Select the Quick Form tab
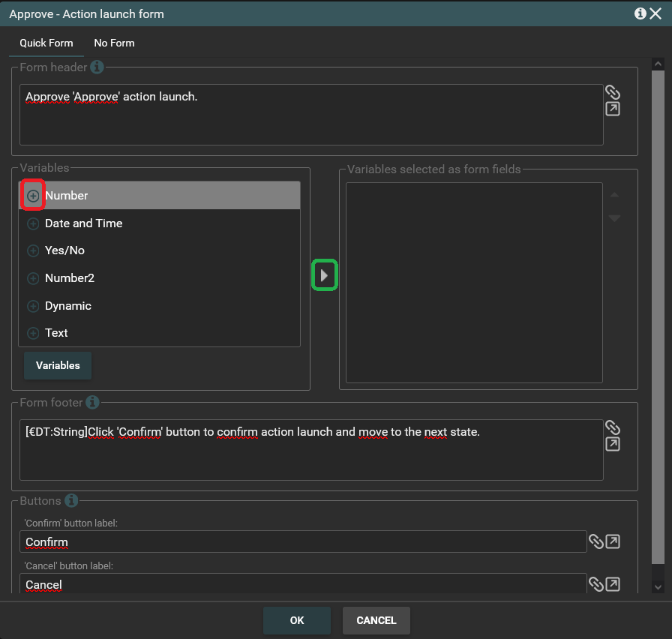 click(46, 43)
